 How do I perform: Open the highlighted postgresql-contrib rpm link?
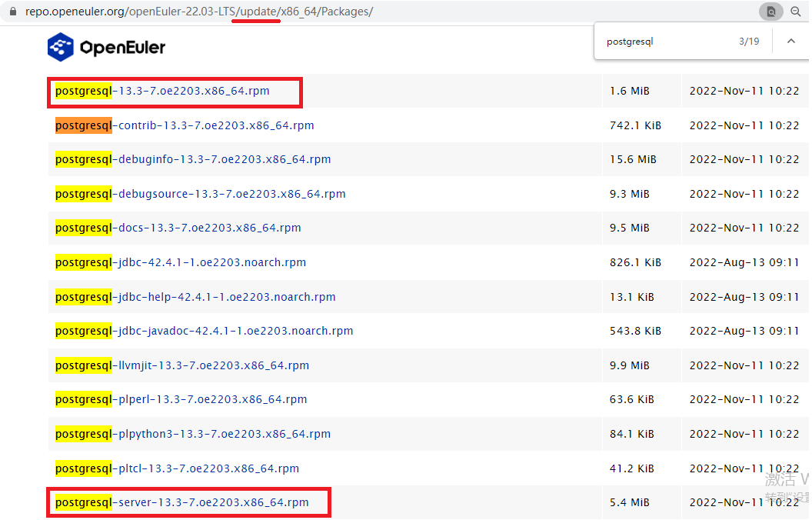click(184, 125)
